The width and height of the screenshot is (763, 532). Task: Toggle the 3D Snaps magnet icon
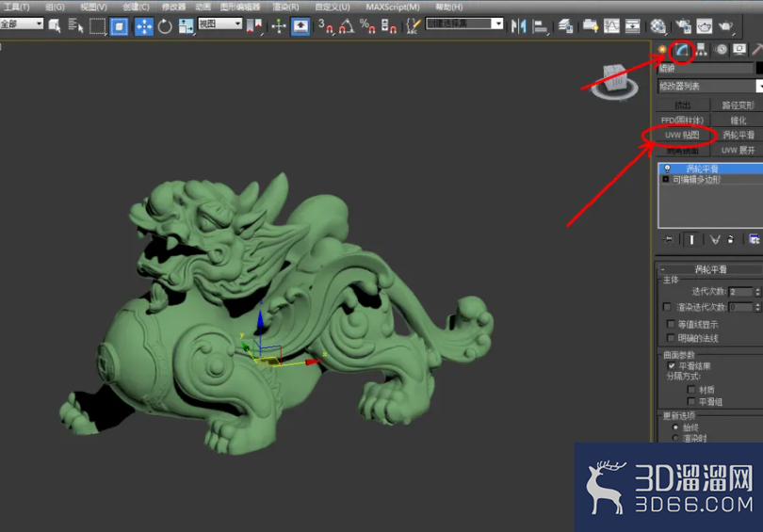[326, 25]
